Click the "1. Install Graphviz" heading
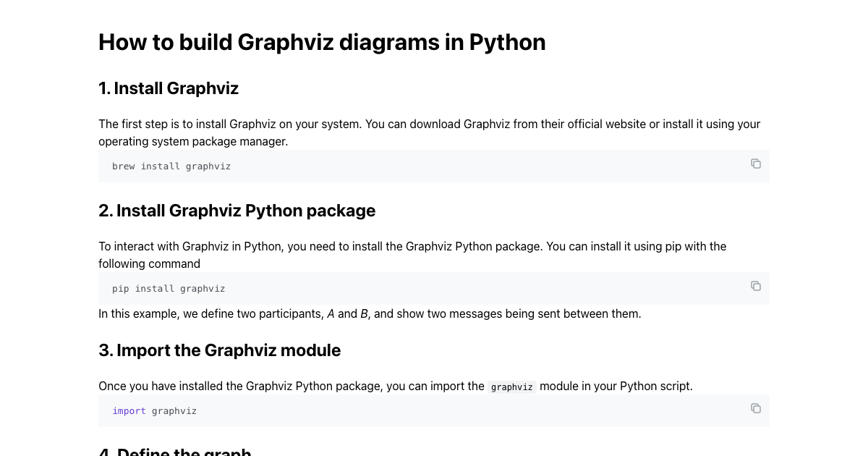Screen dimensions: 868x456 click(169, 88)
